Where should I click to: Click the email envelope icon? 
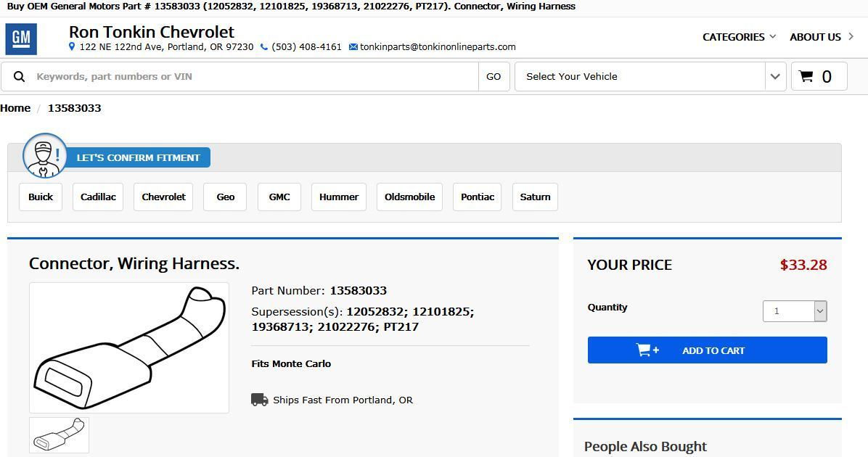click(x=353, y=47)
